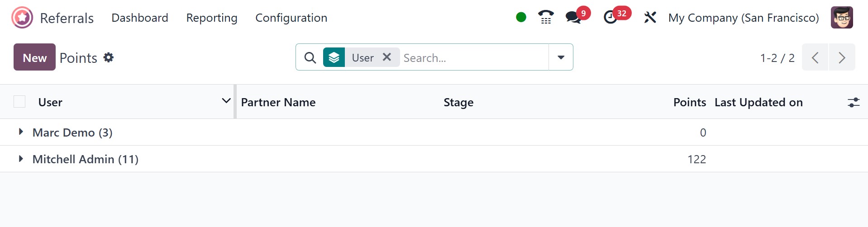Go to next page arrow
The image size is (868, 227).
pos(842,57)
